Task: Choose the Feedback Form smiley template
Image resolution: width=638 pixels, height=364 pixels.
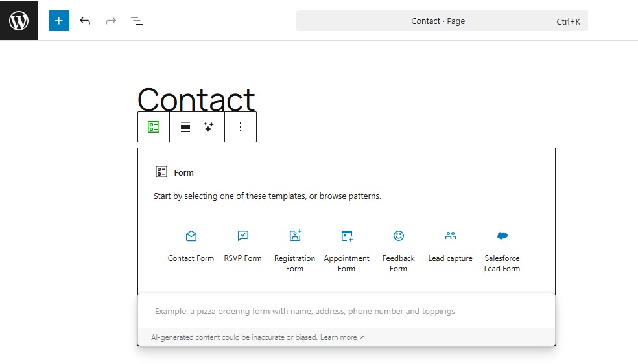Action: coord(399,236)
